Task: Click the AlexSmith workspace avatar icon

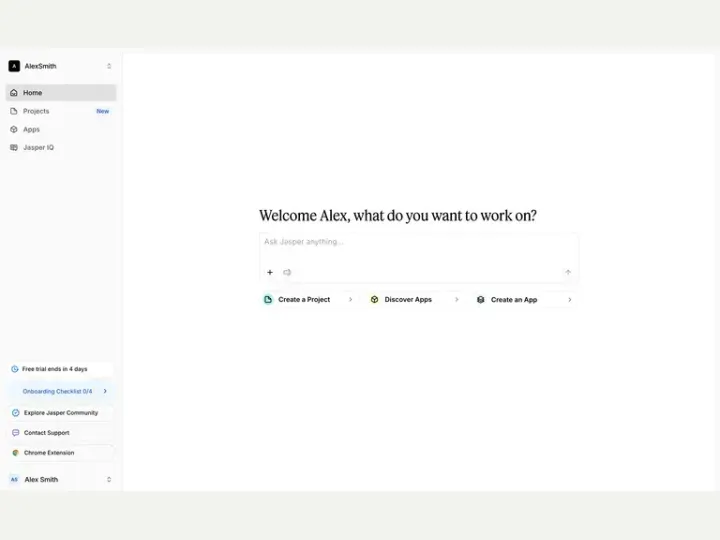Action: (x=14, y=66)
